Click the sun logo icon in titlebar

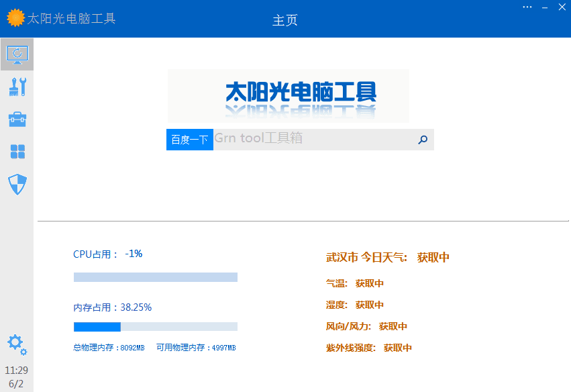pyautogui.click(x=16, y=18)
